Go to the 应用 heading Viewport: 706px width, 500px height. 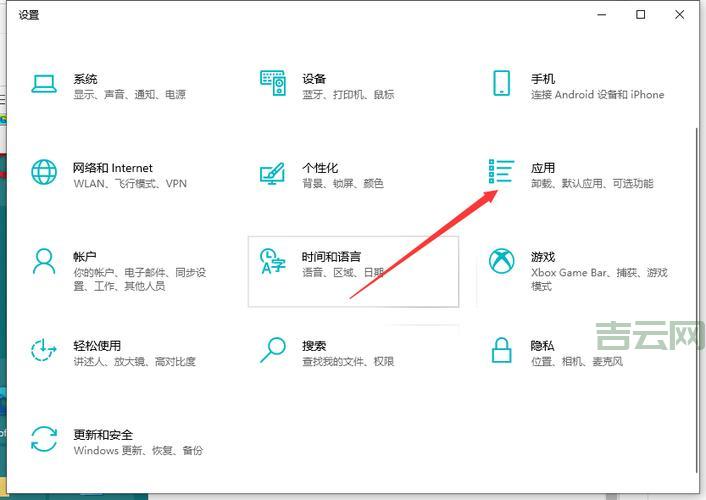[x=543, y=168]
